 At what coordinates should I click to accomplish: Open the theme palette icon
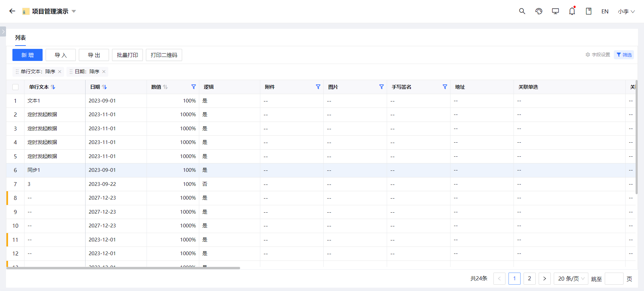click(539, 11)
